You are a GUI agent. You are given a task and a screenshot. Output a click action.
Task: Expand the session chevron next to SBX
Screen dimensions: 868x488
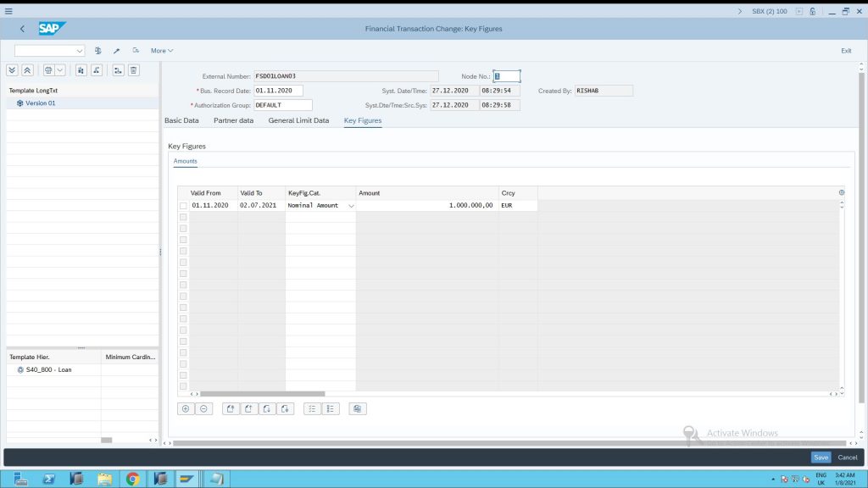pos(739,11)
